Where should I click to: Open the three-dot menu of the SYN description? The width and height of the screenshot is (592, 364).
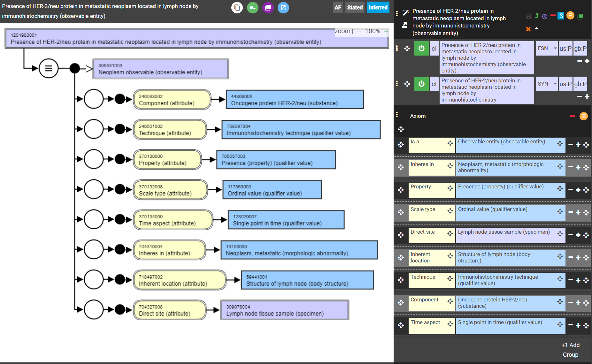pos(397,84)
